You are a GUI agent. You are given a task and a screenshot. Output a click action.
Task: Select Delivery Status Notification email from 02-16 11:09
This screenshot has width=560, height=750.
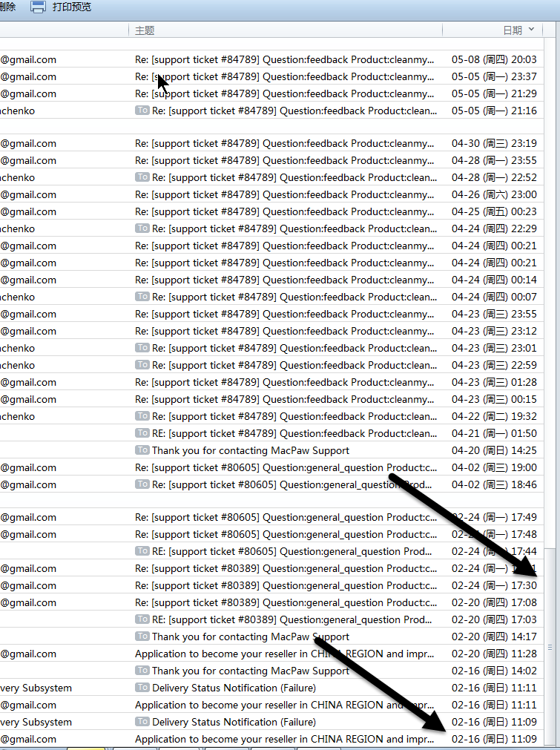234,722
